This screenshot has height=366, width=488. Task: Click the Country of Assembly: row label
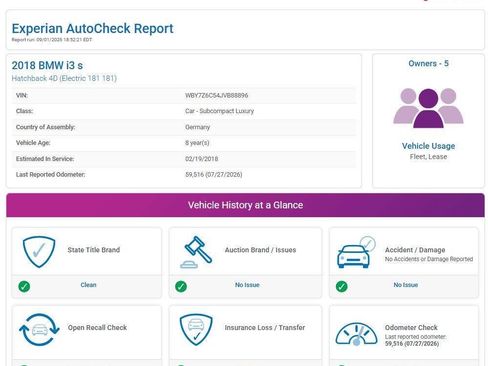tap(45, 127)
